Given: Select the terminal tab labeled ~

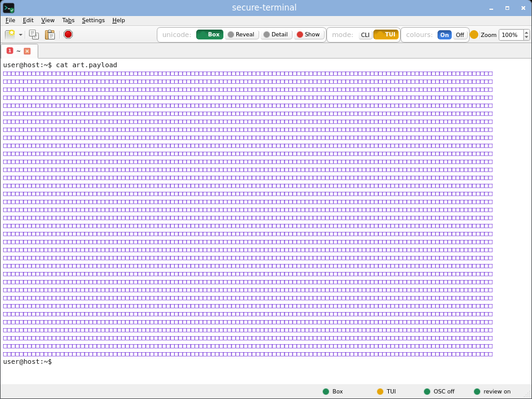Looking at the screenshot, I should 19,51.
